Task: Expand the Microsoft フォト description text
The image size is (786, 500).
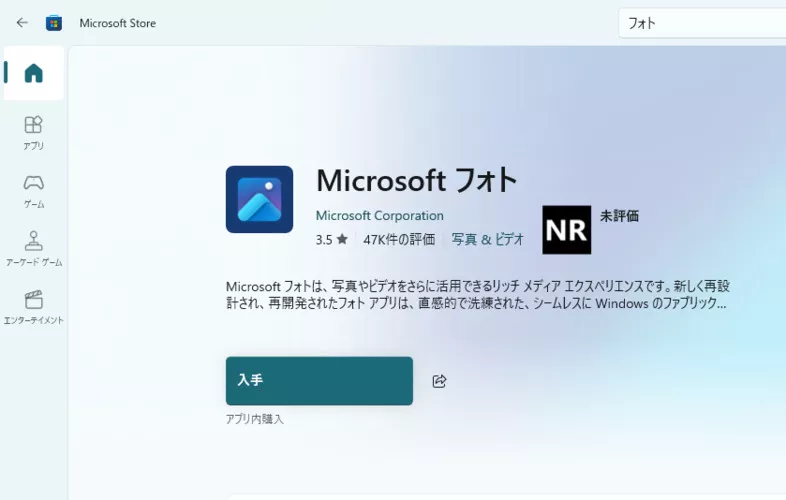Action: 477,295
